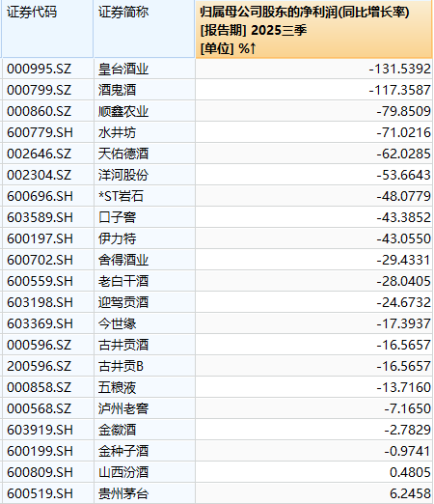Select code cell 600696.SH
Image resolution: width=434 pixels, height=504 pixels.
coord(47,196)
